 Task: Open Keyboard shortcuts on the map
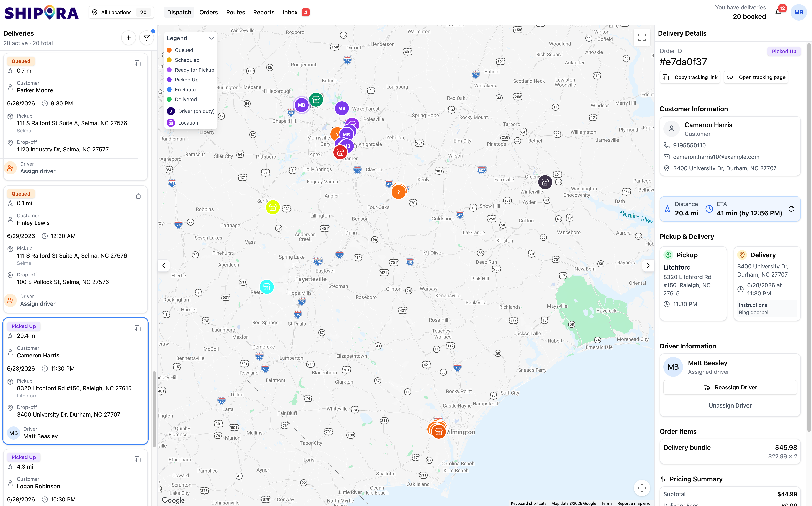tap(528, 503)
